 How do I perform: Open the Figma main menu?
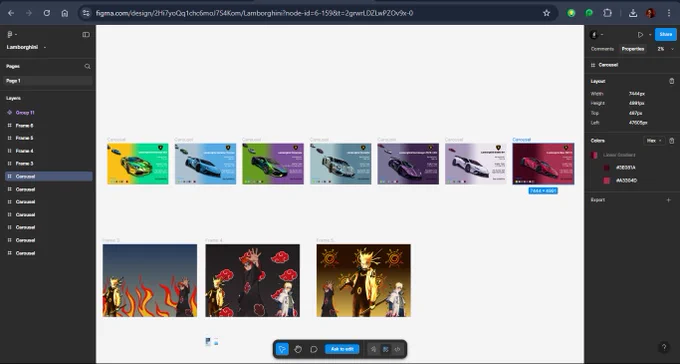(12, 34)
